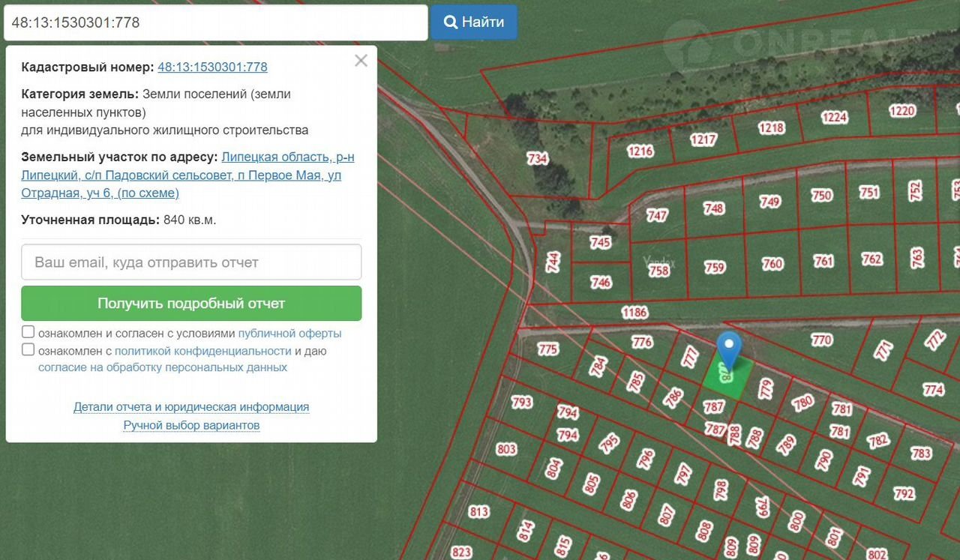The image size is (960, 560).
Task: Click the email input field
Action: tap(191, 262)
